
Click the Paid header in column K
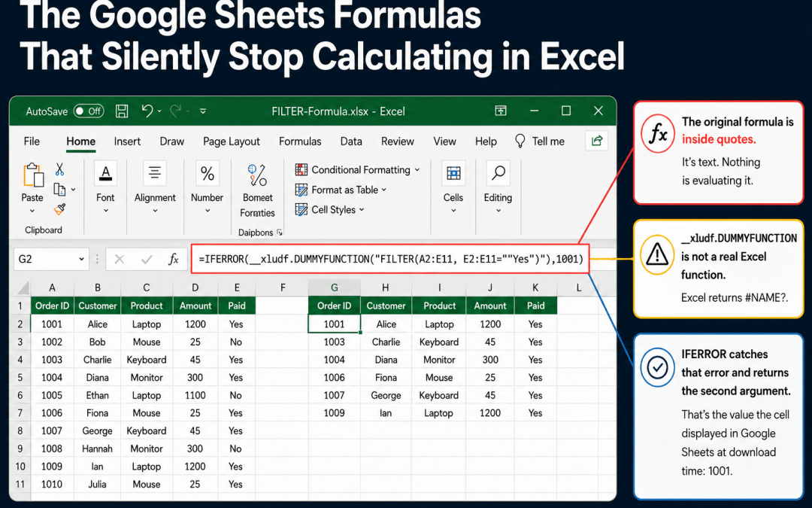point(535,306)
